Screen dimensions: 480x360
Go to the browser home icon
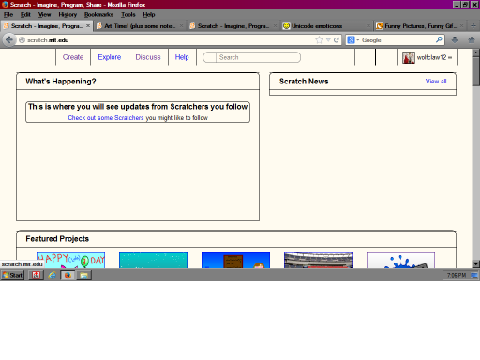tap(471, 40)
